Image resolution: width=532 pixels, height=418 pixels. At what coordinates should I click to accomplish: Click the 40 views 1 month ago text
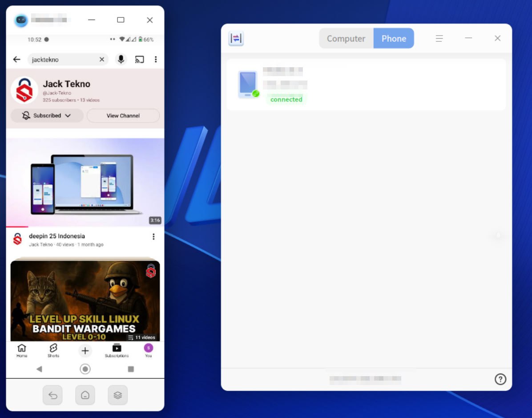point(80,244)
